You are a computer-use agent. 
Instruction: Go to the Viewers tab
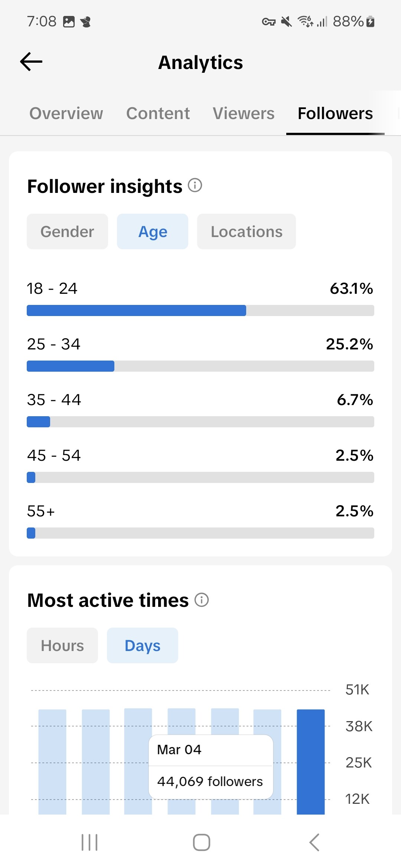point(244,113)
